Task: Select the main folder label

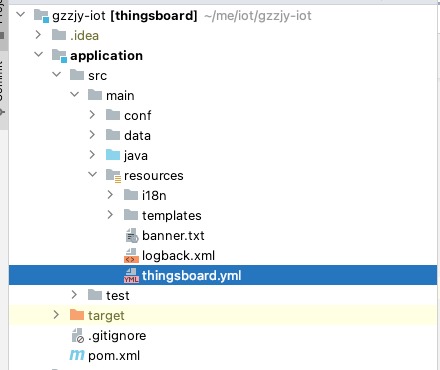Action: pyautogui.click(x=120, y=96)
